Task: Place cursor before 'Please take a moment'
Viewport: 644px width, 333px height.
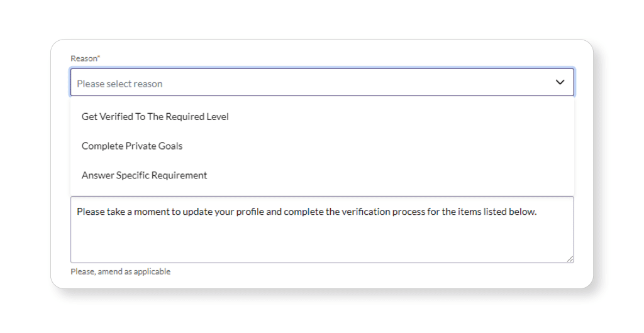Action: 77,212
